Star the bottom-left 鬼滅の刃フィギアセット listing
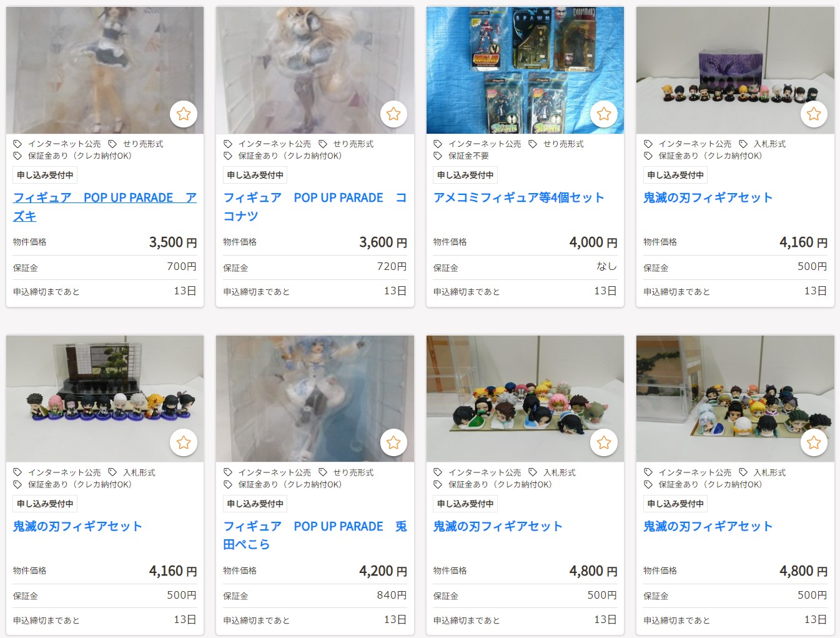The width and height of the screenshot is (840, 638). (184, 442)
